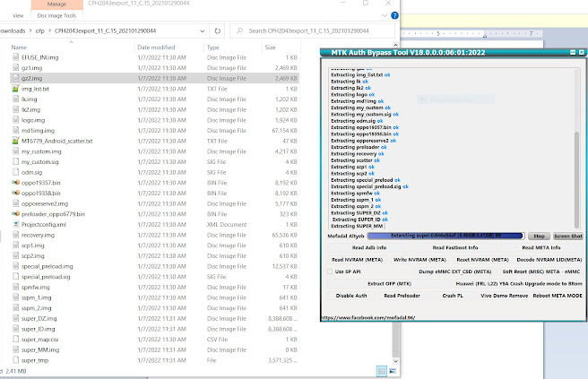Expand breadcrumb chevron after Downloads
588x379 pixels.
point(30,31)
